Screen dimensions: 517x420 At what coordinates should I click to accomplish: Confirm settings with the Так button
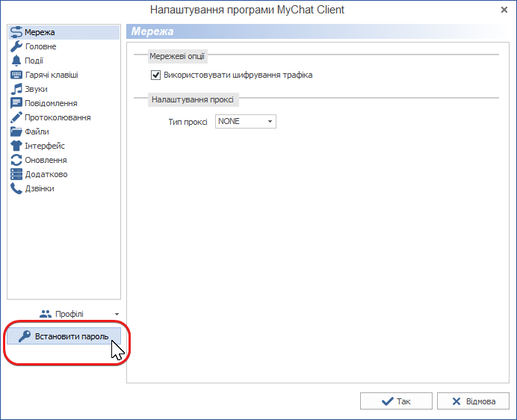(396, 401)
